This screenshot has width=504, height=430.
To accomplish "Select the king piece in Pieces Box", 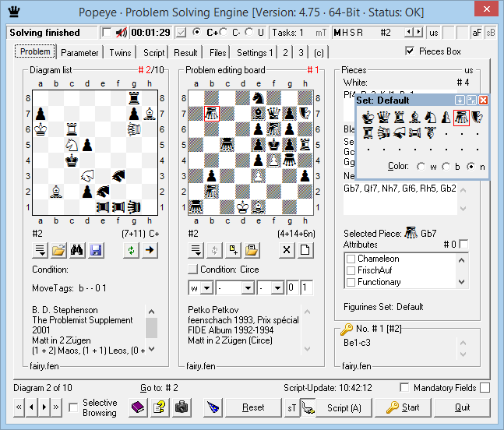I will click(x=368, y=118).
